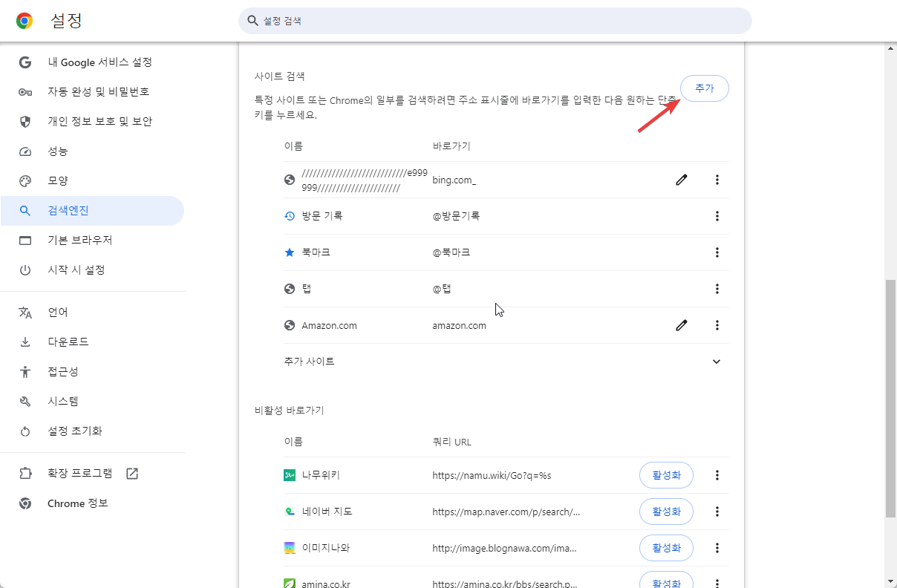Viewport: 897px width, 588px height.
Task: Enable the 나무위키 shortcut
Action: pyautogui.click(x=665, y=474)
